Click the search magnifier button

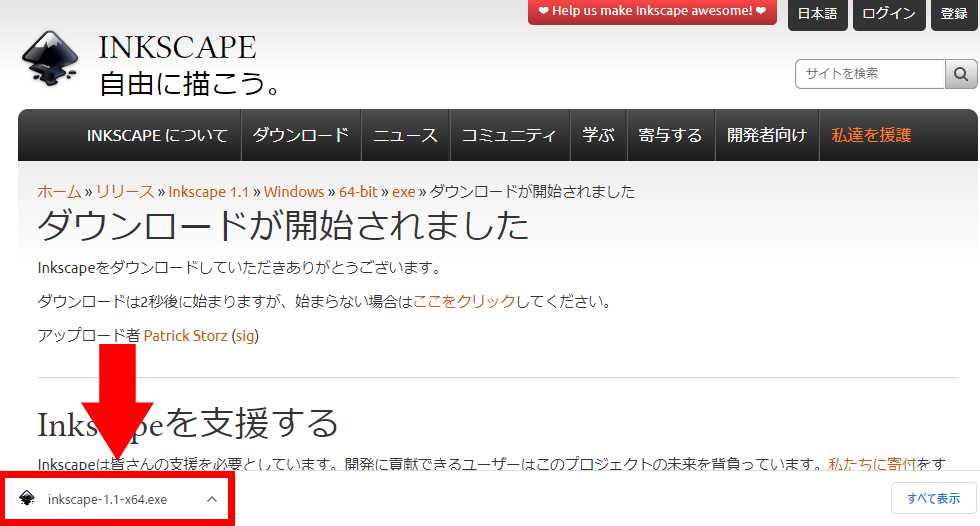point(961,74)
